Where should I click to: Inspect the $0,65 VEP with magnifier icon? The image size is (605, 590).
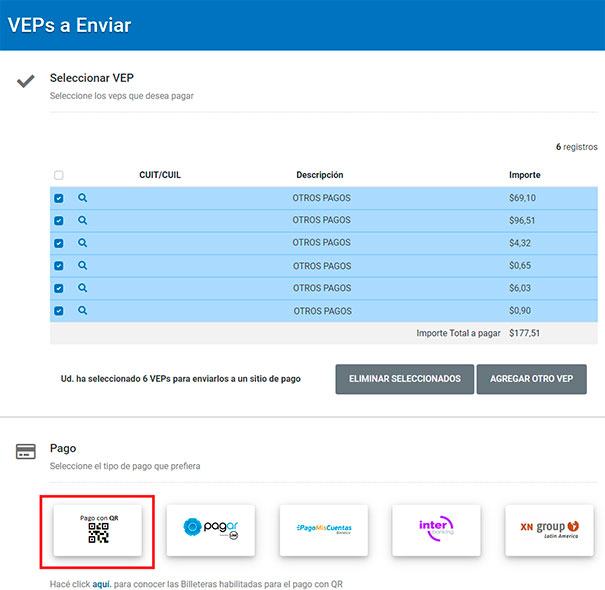(x=83, y=265)
